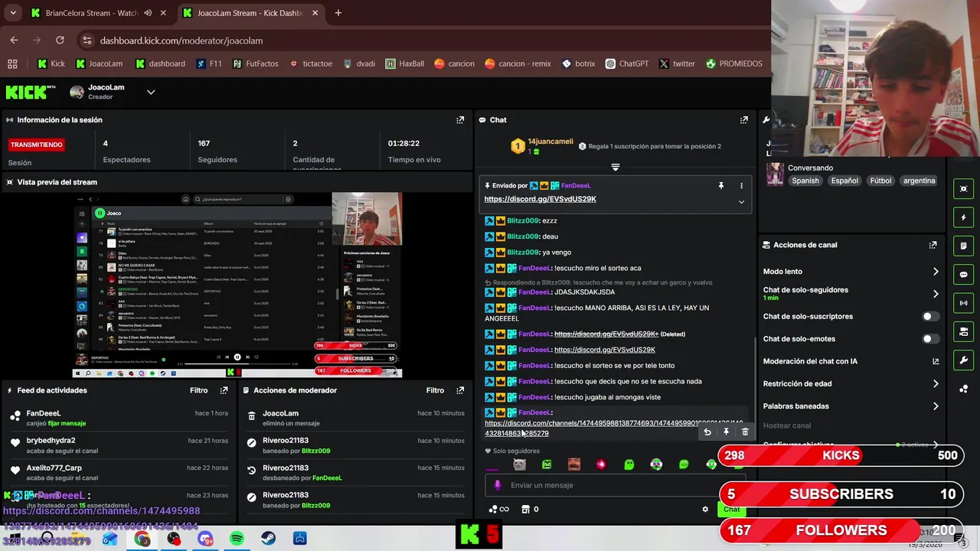Click Riveroo21183 unbanned by FanDeeeL entry
Viewport: 980px width, 551px height.
point(355,473)
